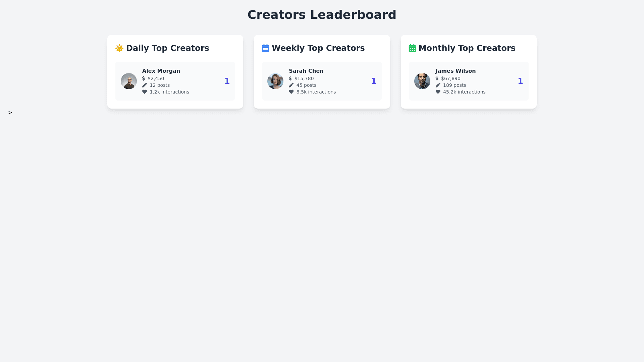Click the heart icon beside 45.2k interactions
644x362 pixels.
click(438, 92)
